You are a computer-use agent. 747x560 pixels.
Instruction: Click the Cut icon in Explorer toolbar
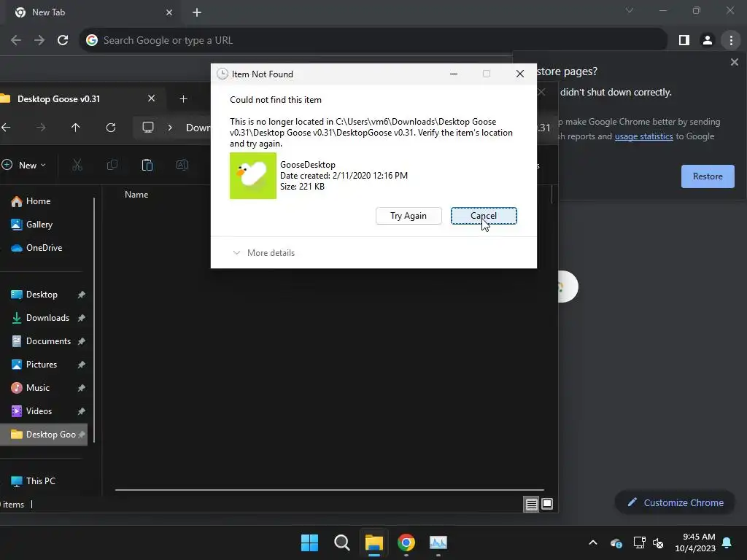(77, 165)
